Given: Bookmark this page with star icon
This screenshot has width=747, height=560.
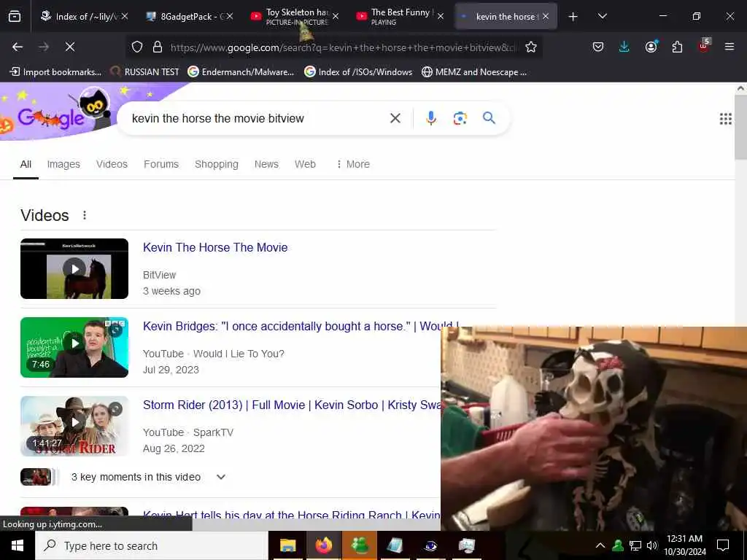Looking at the screenshot, I should [x=531, y=47].
